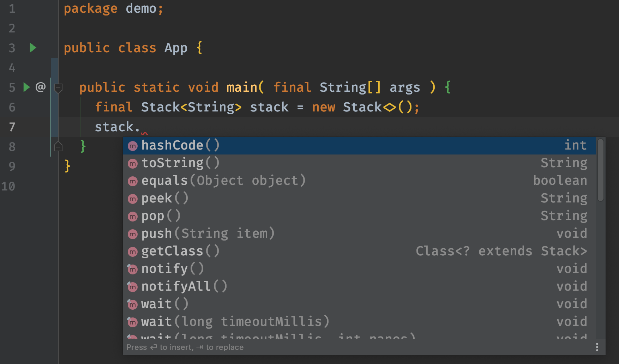
Task: Click method icon beside push entry
Action: (x=132, y=234)
